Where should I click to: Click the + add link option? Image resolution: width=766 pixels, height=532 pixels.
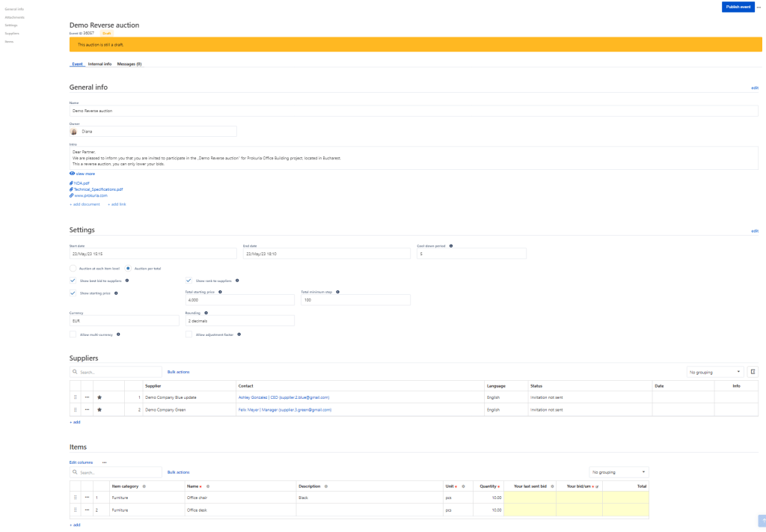117,204
